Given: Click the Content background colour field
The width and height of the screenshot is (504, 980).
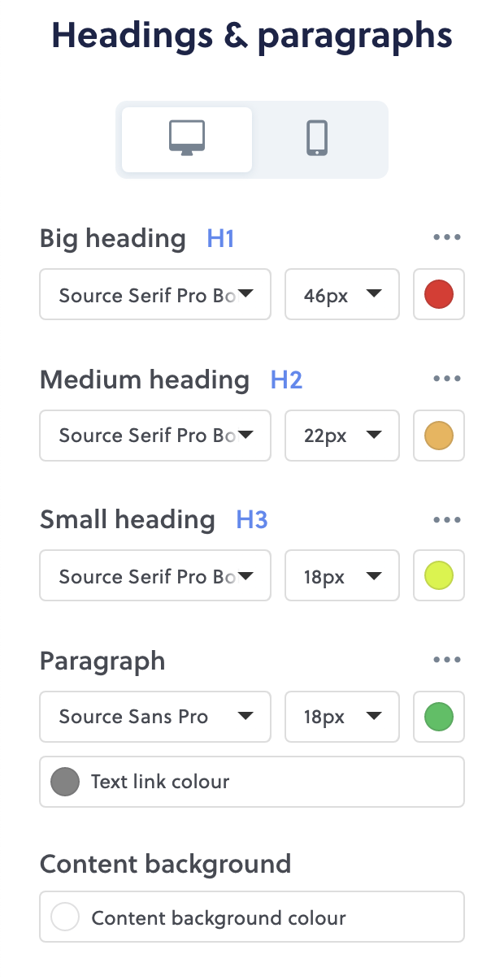Looking at the screenshot, I should click(x=252, y=917).
